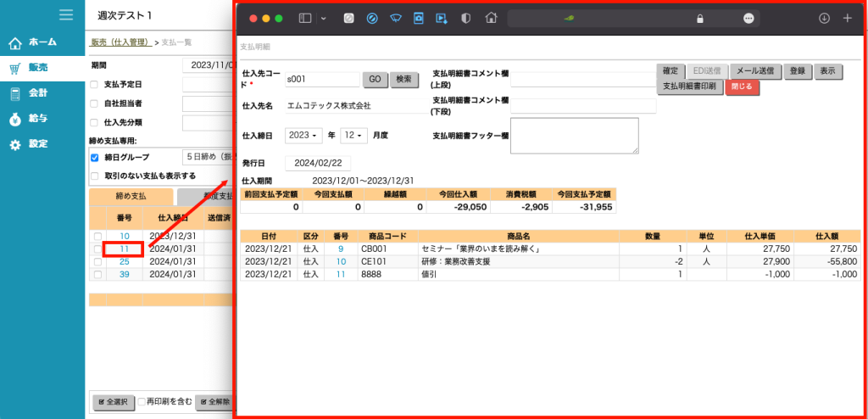The height and width of the screenshot is (419, 868).
Task: Open the ellipsis more-options button in address bar
Action: click(x=748, y=19)
